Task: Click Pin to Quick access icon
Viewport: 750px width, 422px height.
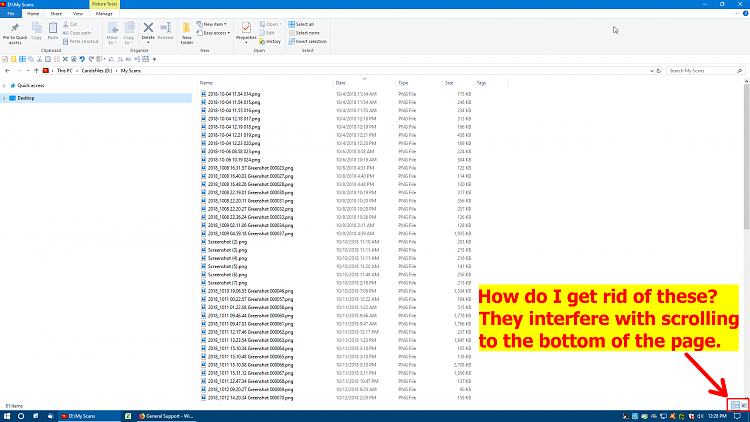Action: 15,28
